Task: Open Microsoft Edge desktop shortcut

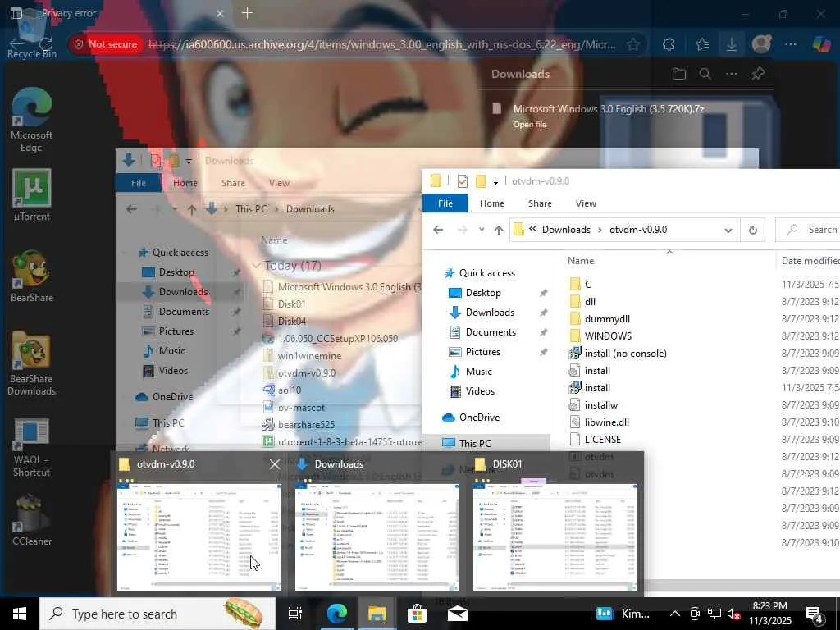Action: tap(31, 120)
